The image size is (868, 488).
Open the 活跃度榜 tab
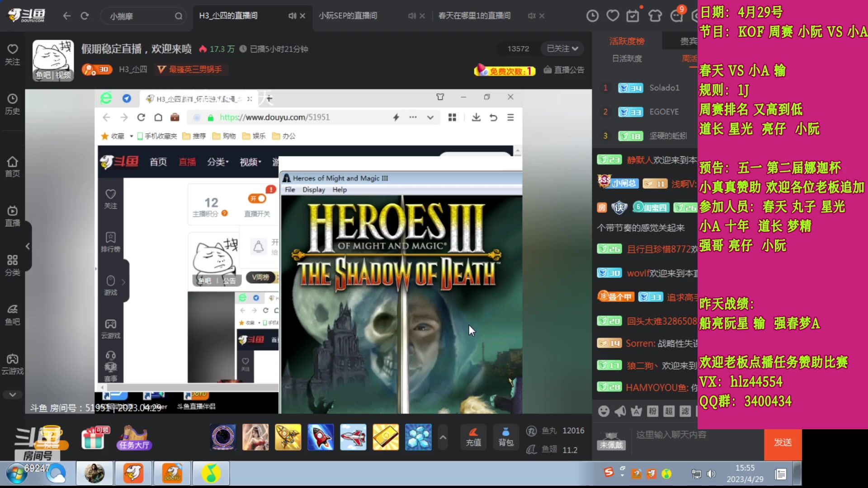[627, 41]
